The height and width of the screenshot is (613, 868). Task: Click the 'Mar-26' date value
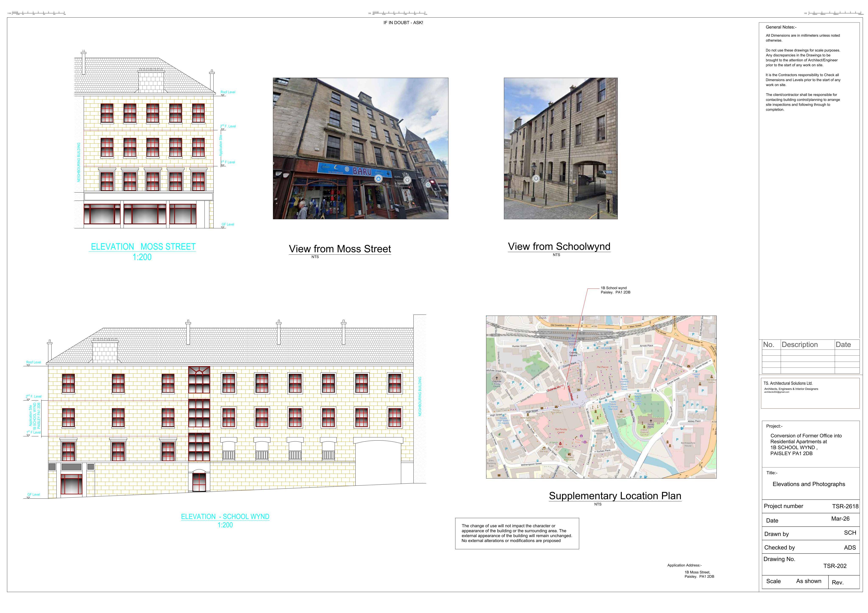tap(840, 519)
